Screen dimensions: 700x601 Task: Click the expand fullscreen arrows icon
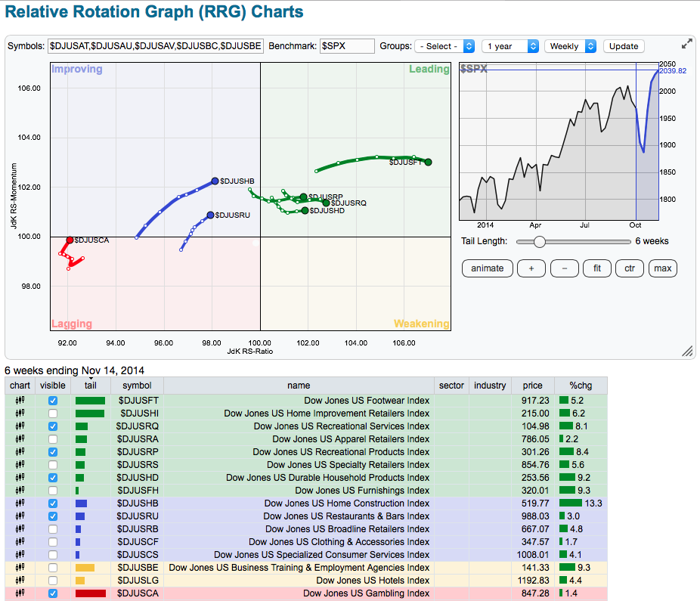[x=686, y=45]
